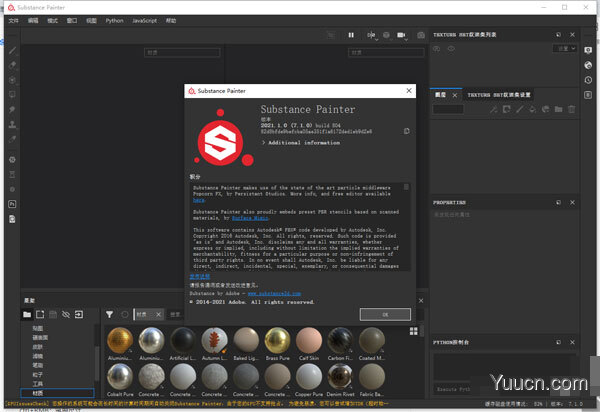
Task: Click the smart material icon in Layers
Action: pyautogui.click(x=546, y=109)
